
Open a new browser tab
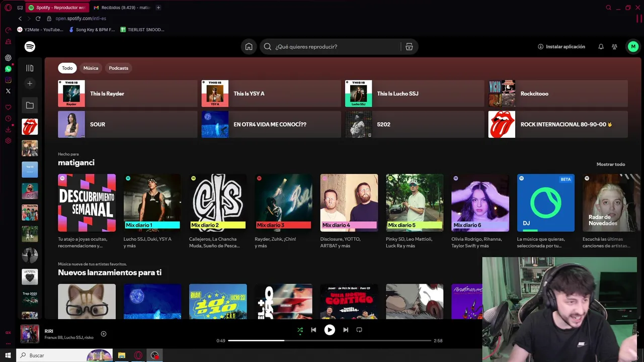[158, 8]
